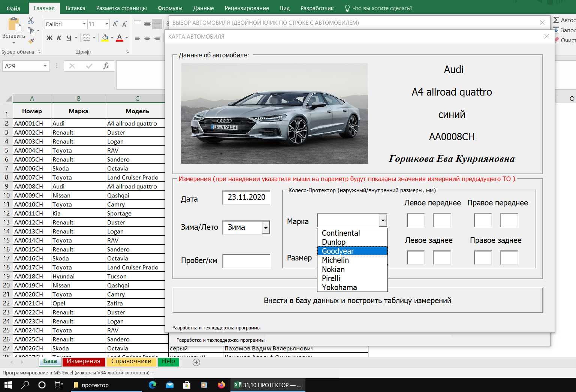Switch to the Формулы ribbon tab
The height and width of the screenshot is (392, 576).
tap(170, 8)
